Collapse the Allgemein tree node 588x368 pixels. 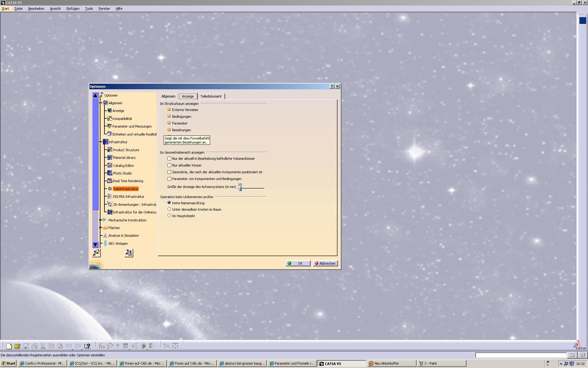pos(100,103)
